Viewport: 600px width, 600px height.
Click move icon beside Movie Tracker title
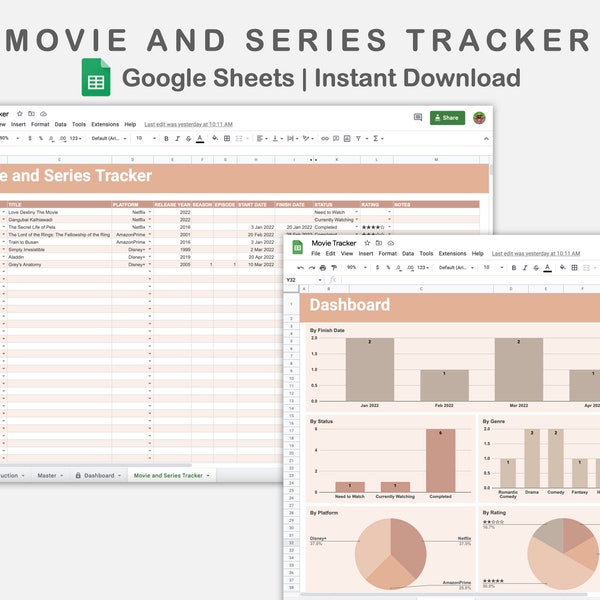click(379, 243)
